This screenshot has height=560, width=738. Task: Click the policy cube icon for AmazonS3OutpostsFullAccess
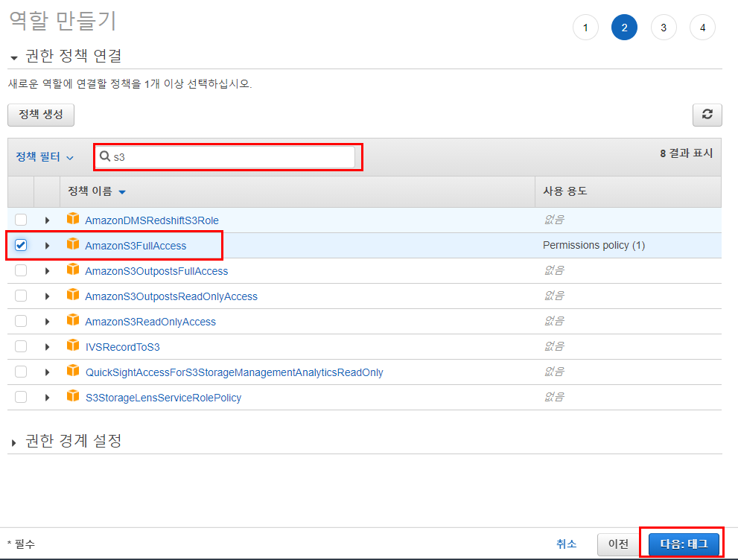pos(73,270)
